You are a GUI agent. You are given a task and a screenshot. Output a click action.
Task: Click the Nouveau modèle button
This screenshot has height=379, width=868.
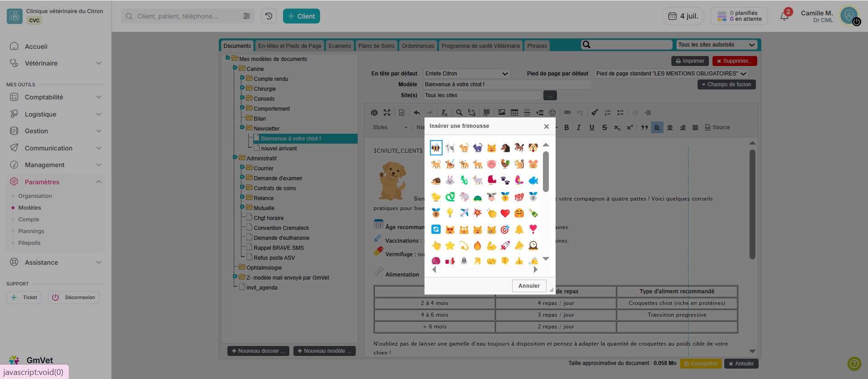coord(324,351)
